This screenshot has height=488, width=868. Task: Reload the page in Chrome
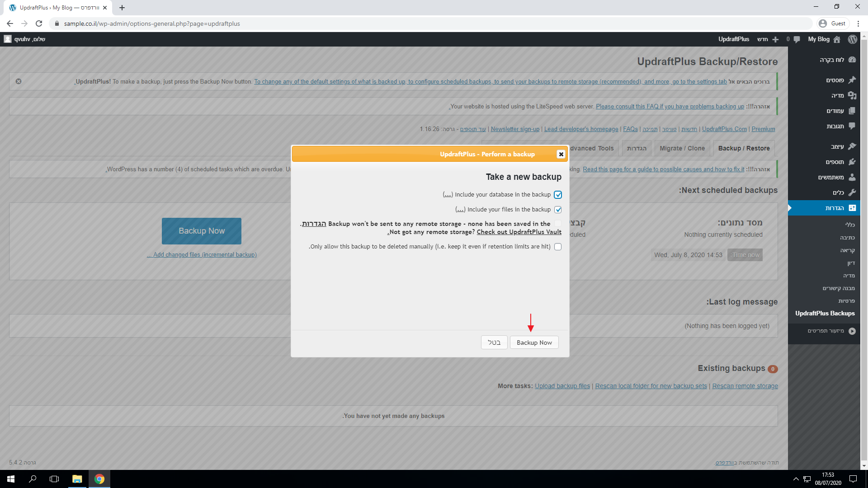tap(39, 23)
